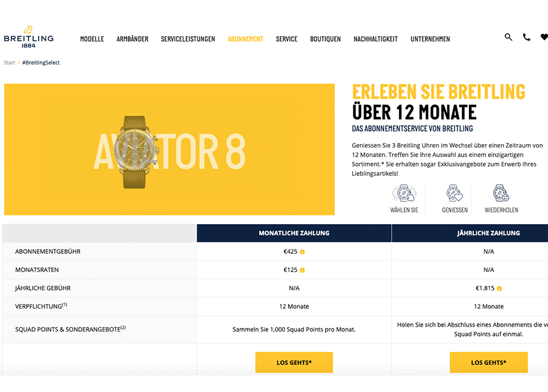
Task: Click Squad Points & Sonderangebote label
Action: [x=70, y=329]
